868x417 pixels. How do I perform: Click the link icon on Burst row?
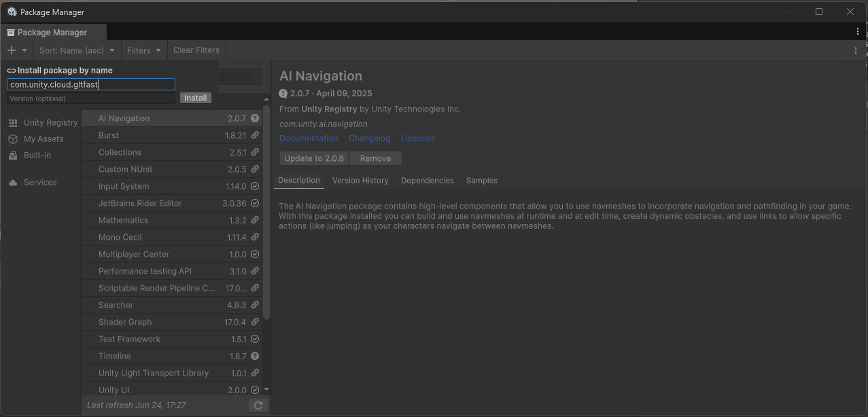(255, 135)
